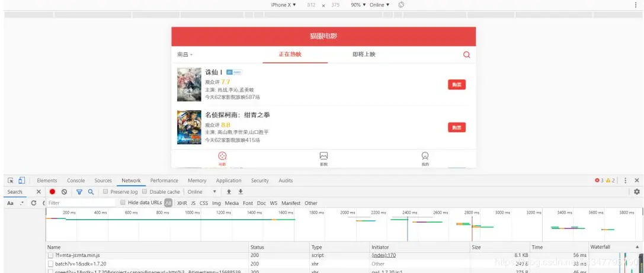This screenshot has height=273, width=644.
Task: Open the iPhone X device dropdown
Action: [283, 5]
